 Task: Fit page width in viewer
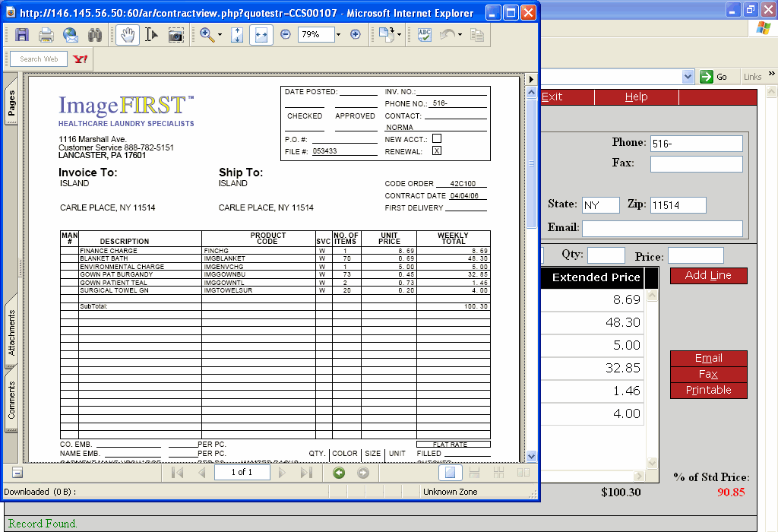click(261, 35)
